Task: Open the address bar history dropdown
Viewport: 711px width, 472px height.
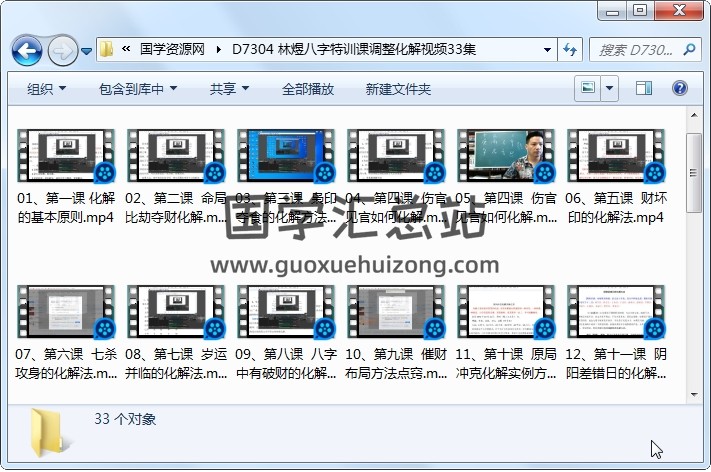Action: (547, 49)
